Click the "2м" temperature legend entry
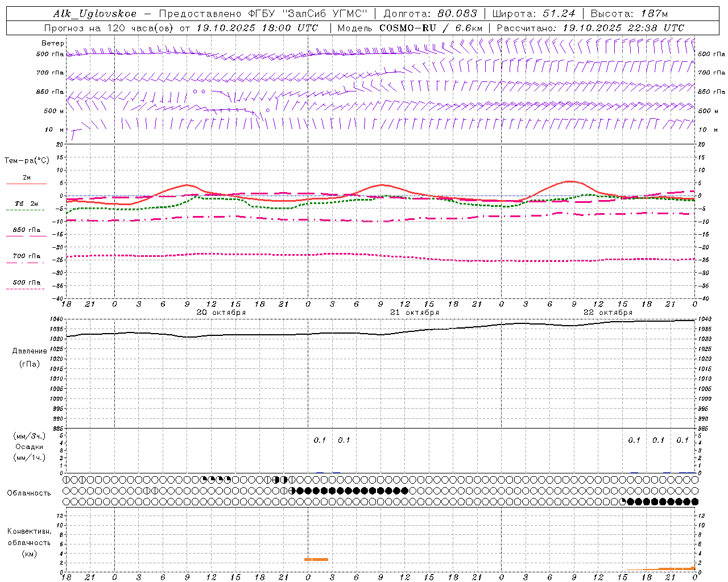 click(27, 177)
